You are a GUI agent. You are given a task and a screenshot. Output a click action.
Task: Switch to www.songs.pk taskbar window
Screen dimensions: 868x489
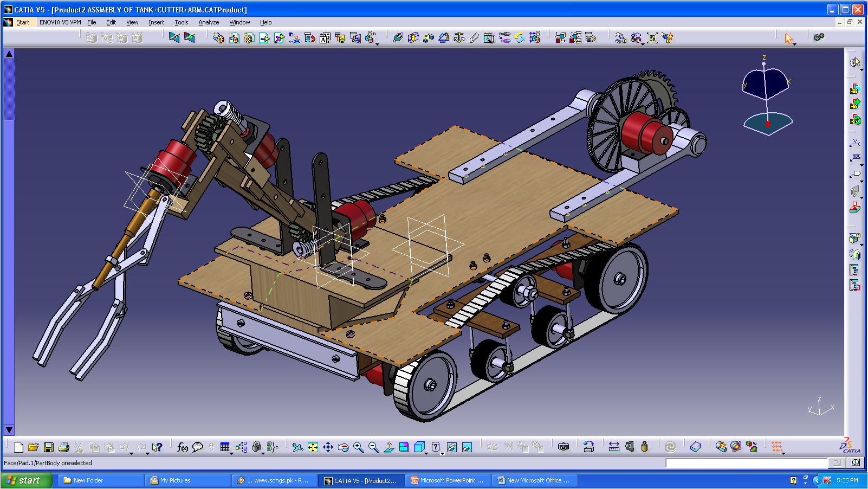(x=275, y=480)
